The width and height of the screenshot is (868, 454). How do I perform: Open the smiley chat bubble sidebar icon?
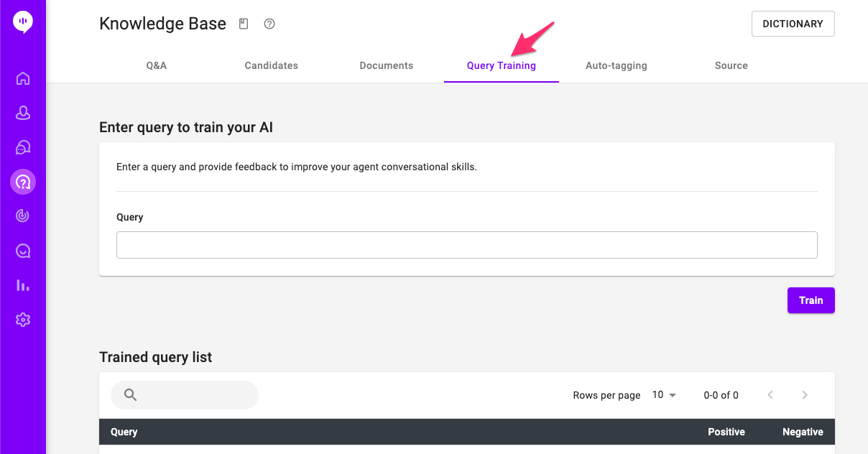pyautogui.click(x=23, y=251)
